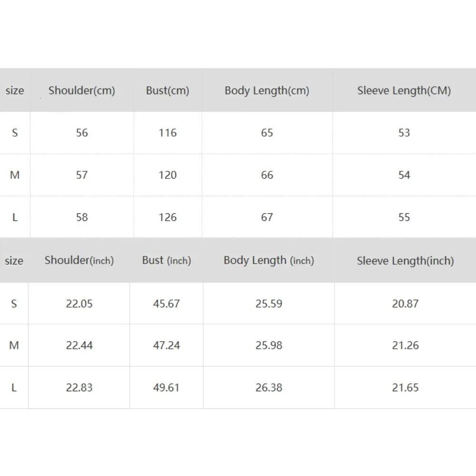
Task: Click the bust value 116
Action: (168, 133)
